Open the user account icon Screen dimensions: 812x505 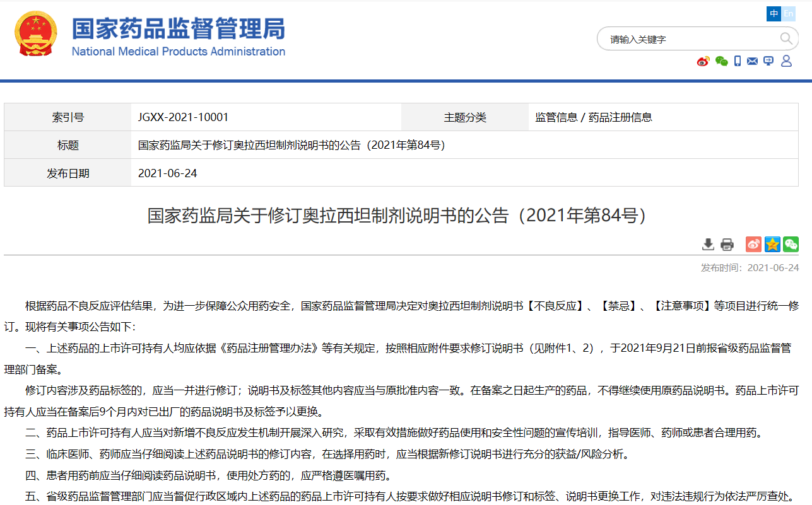(x=786, y=61)
